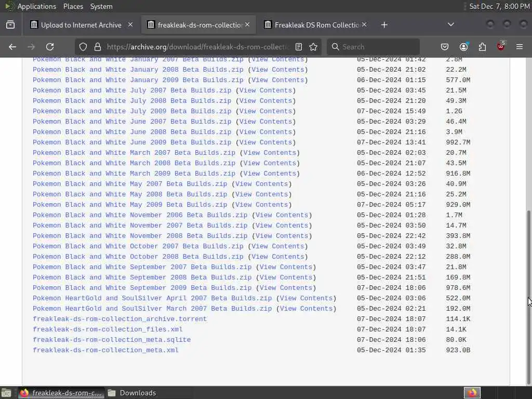Screen dimensions: 532x399
Task: Open freakleak-ds-rom-collection_archive.torrent link
Action: pyautogui.click(x=120, y=319)
